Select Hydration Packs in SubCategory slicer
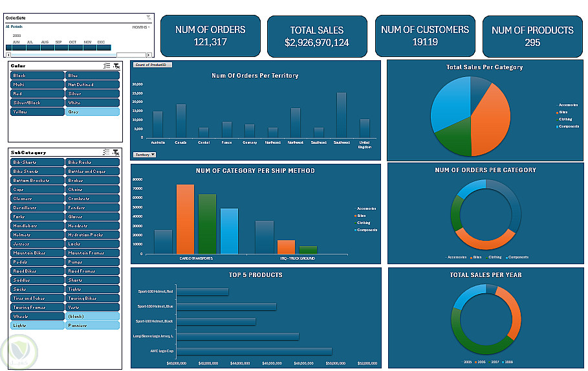Image resolution: width=588 pixels, height=371 pixels. pos(93,234)
